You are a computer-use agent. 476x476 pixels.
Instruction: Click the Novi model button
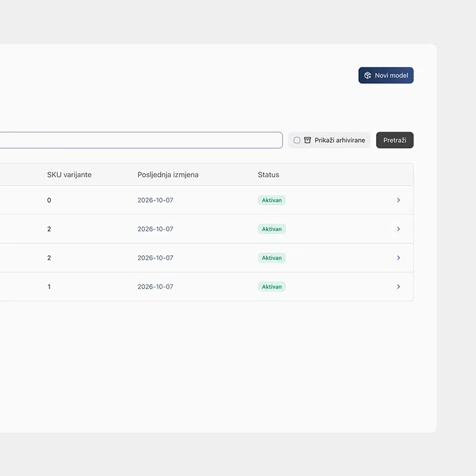tap(386, 76)
